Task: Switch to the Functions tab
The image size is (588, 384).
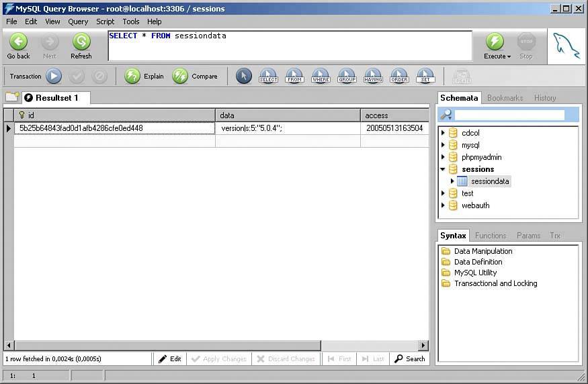Action: coord(491,236)
